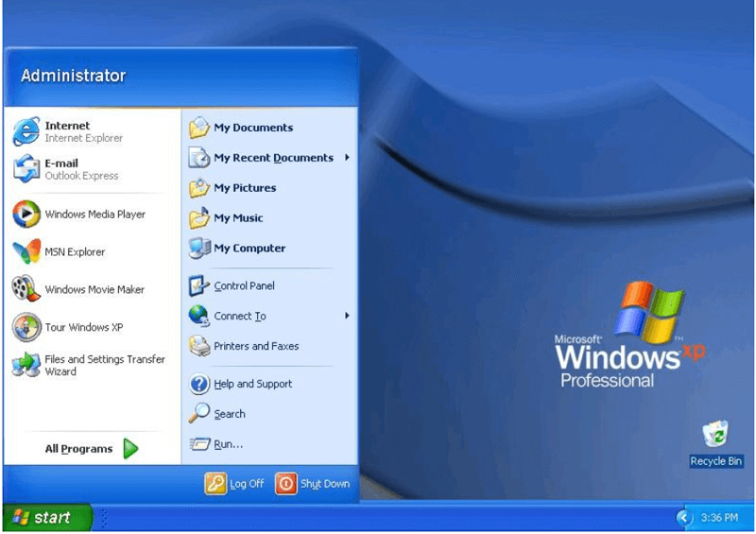Open Tour Windows XP icon
Image resolution: width=756 pixels, height=534 pixels.
pos(26,327)
